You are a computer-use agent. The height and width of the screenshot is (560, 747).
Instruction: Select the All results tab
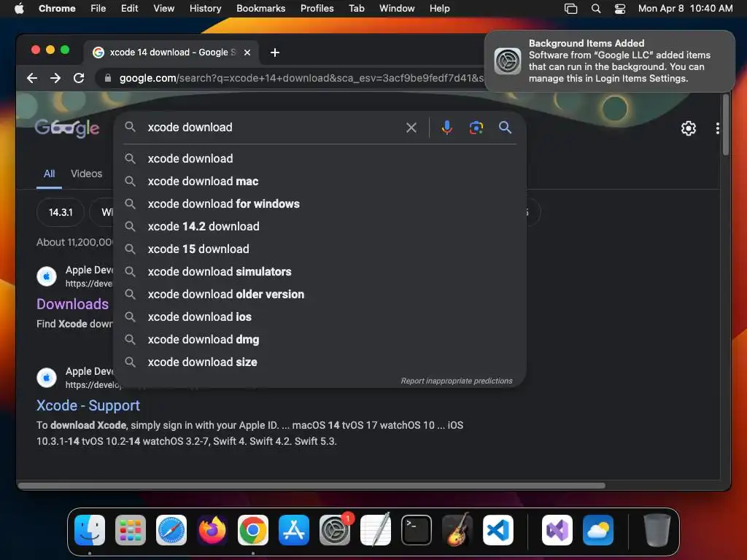point(49,174)
